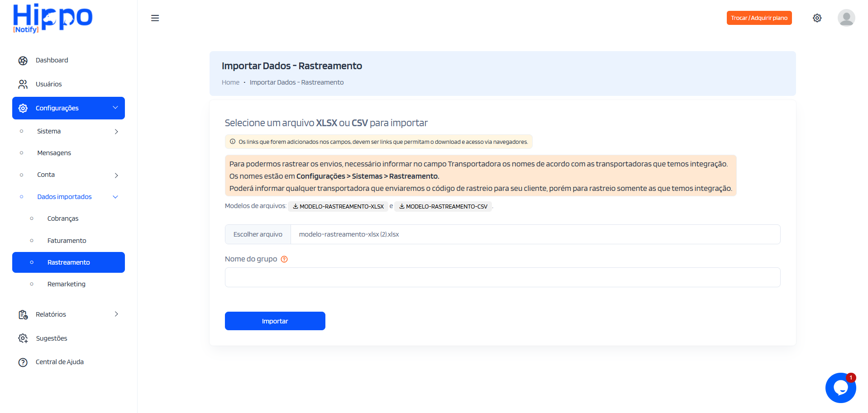
Task: Click the info icon in links notice
Action: click(x=233, y=142)
